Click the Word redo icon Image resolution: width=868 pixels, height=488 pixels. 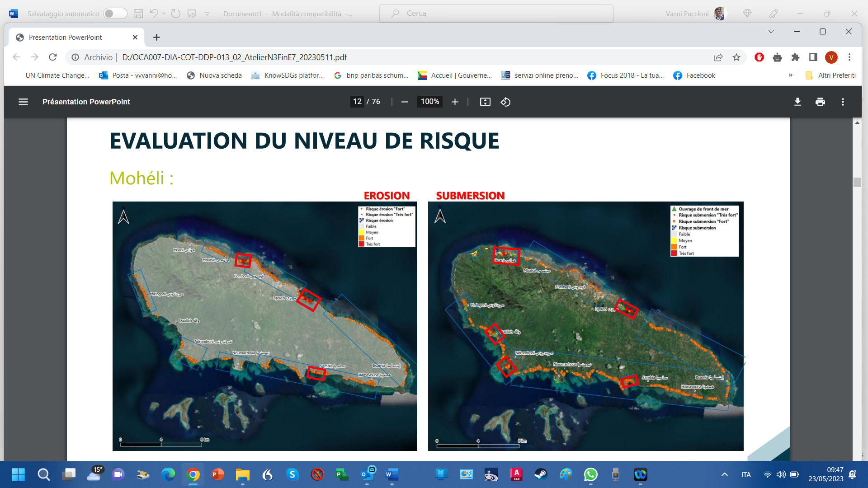[176, 14]
